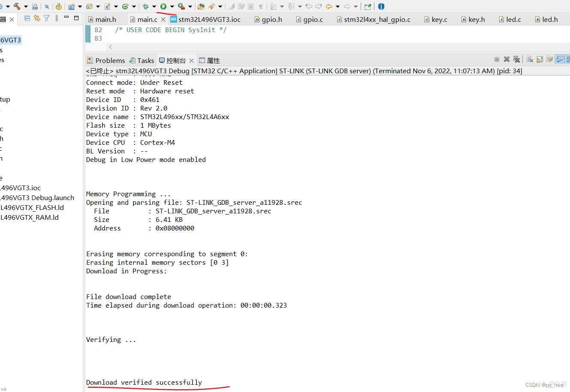Select the 496VGT3 Debug.launch file
This screenshot has width=570, height=392.
click(x=37, y=197)
